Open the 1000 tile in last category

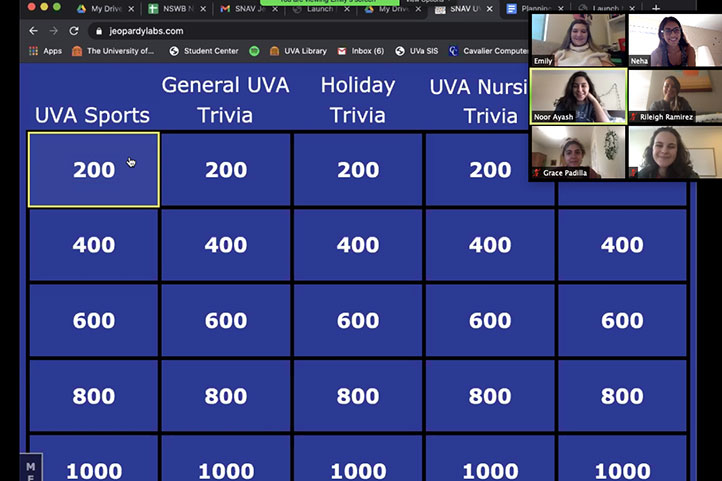click(x=623, y=458)
